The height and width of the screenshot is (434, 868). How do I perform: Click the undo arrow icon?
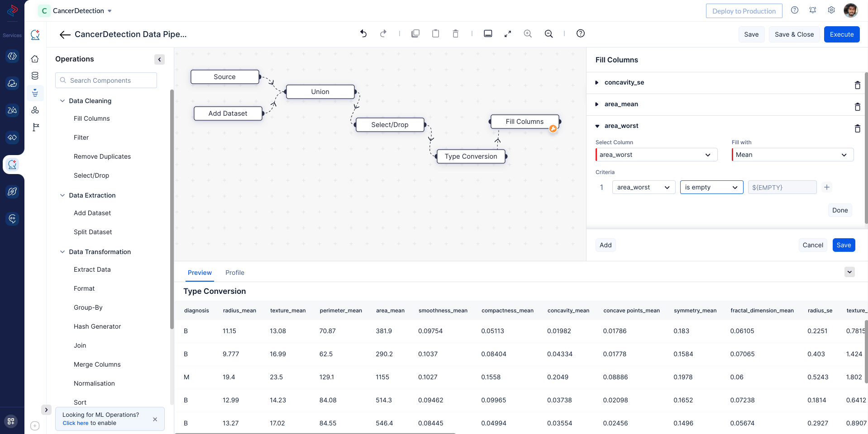pyautogui.click(x=363, y=33)
